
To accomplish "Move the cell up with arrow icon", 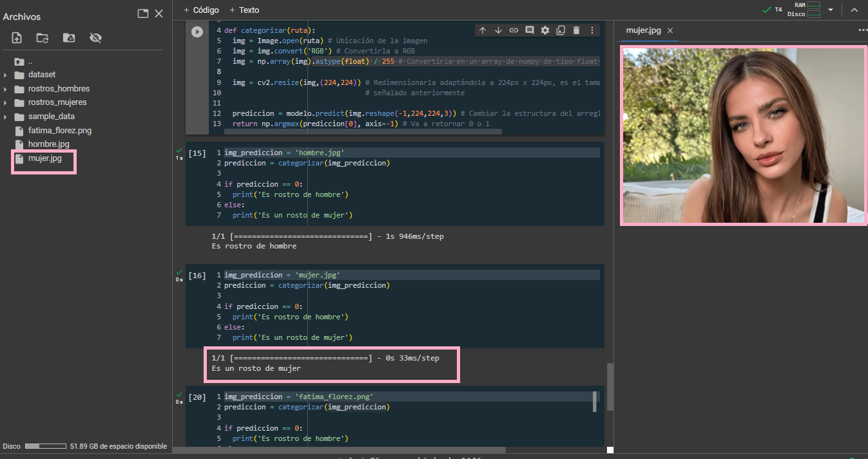I will click(483, 30).
